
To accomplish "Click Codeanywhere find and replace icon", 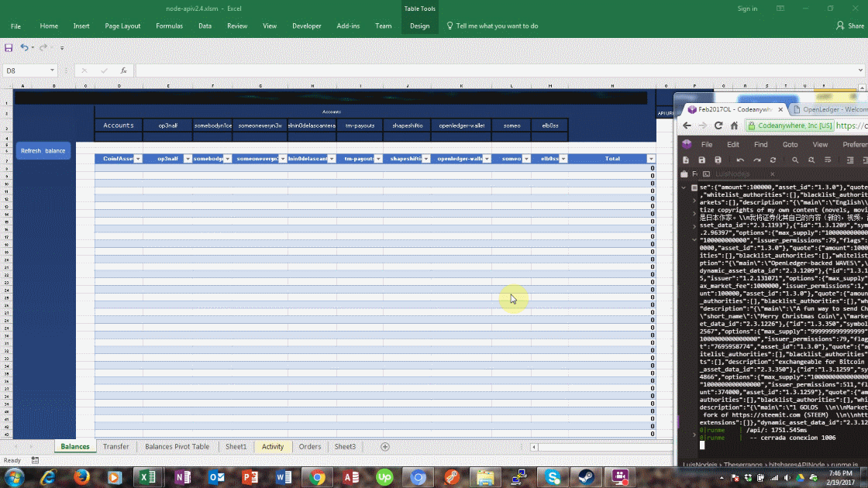I will (x=811, y=160).
